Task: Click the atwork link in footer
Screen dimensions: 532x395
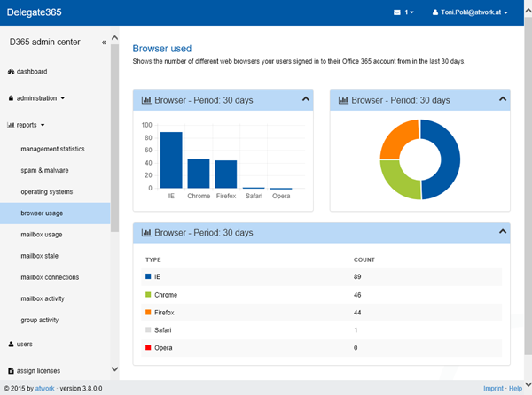Action: pyautogui.click(x=46, y=388)
